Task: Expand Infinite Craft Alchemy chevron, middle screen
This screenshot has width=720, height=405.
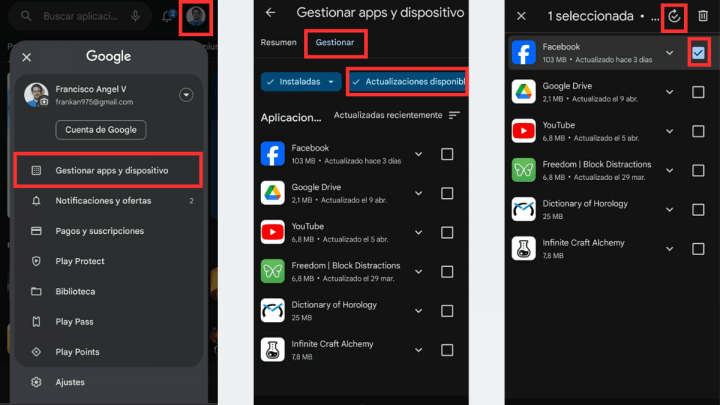Action: pos(418,350)
